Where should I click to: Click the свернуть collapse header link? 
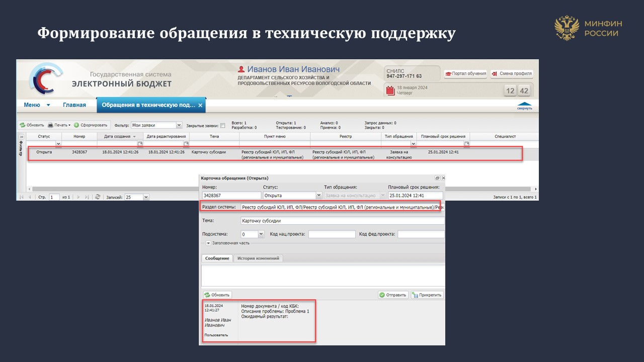pos(525,107)
